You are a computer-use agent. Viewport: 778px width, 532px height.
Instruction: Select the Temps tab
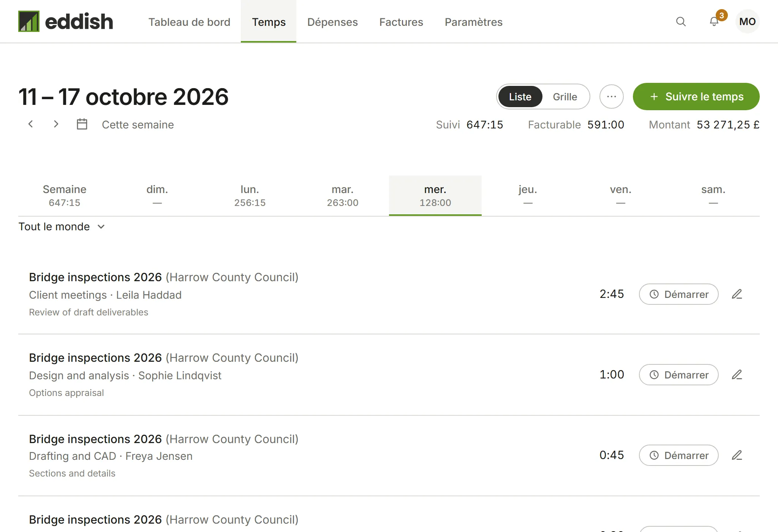tap(269, 22)
